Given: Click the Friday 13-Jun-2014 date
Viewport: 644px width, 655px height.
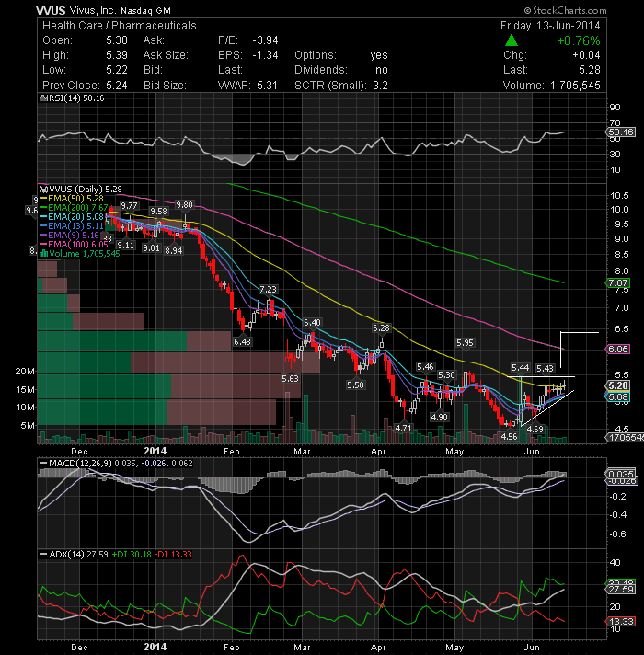Looking at the screenshot, I should pyautogui.click(x=550, y=26).
